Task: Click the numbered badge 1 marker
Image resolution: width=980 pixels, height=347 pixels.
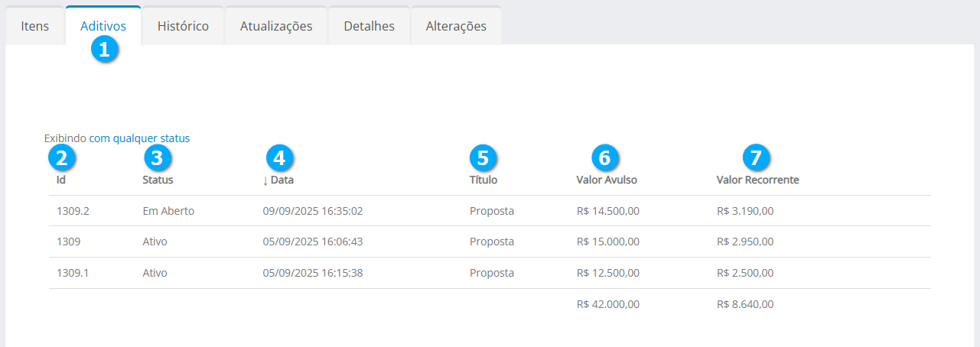Action: coord(105,50)
